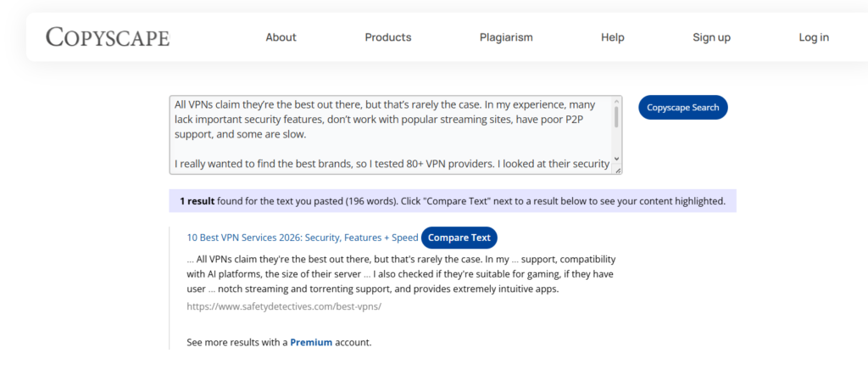Click the Copyscape logo

click(x=108, y=37)
